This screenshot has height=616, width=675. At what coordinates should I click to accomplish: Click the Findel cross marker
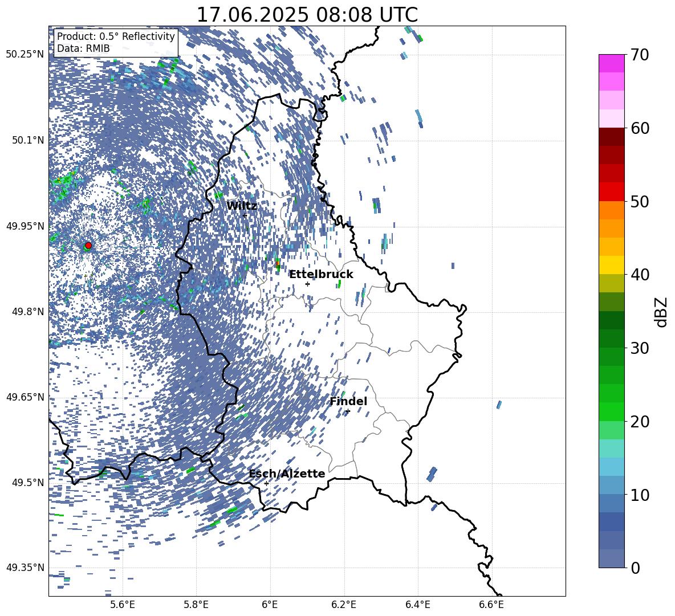348,411
